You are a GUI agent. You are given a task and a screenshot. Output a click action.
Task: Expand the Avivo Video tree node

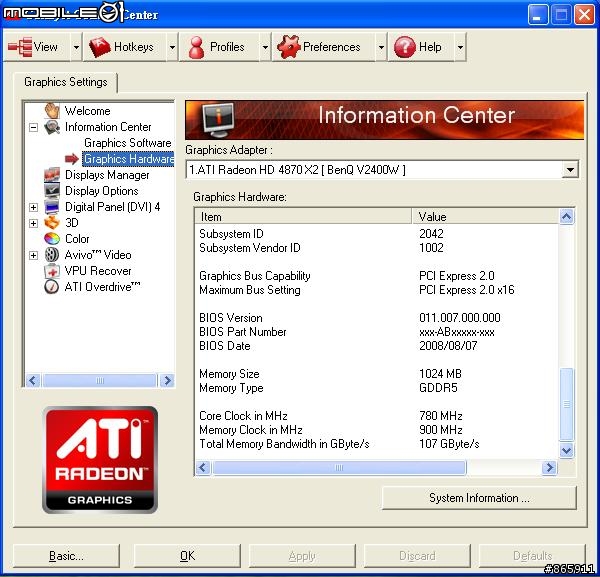pyautogui.click(x=34, y=255)
